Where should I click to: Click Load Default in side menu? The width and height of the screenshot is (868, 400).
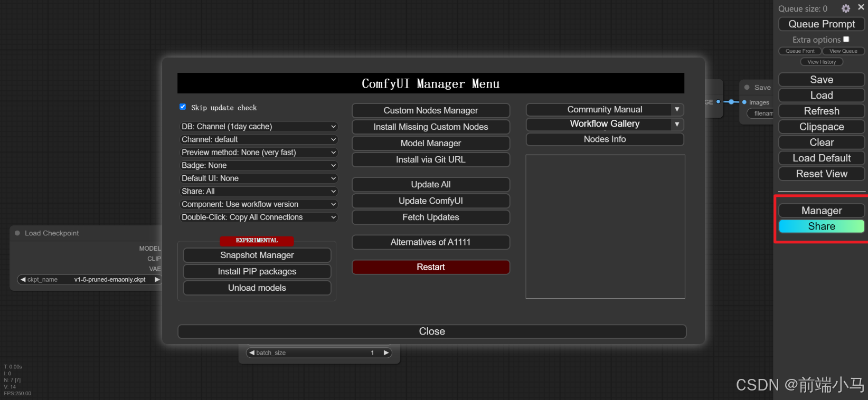coord(822,158)
